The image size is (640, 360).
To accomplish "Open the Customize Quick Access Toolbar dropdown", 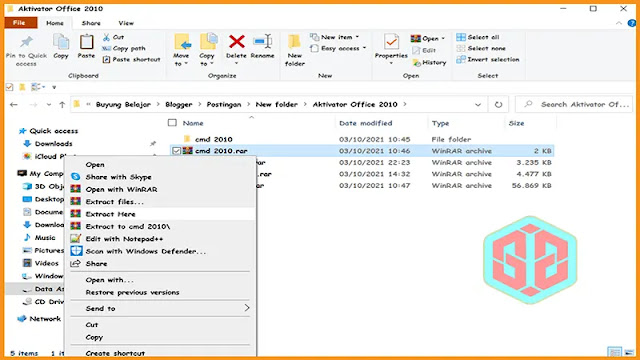I will 54,87.
